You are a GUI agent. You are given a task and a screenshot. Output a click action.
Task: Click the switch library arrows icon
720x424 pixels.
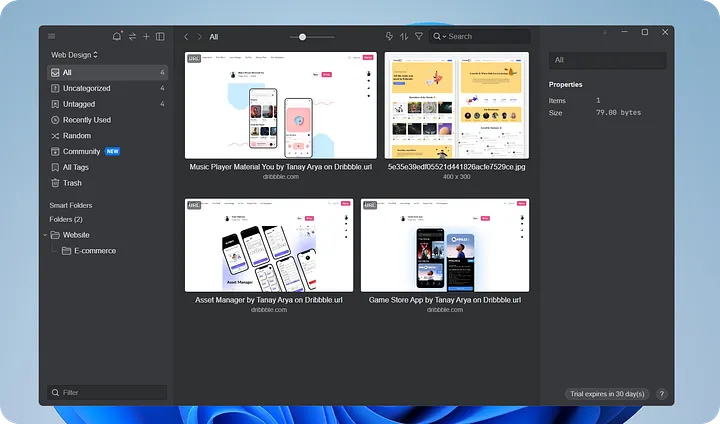coord(132,36)
